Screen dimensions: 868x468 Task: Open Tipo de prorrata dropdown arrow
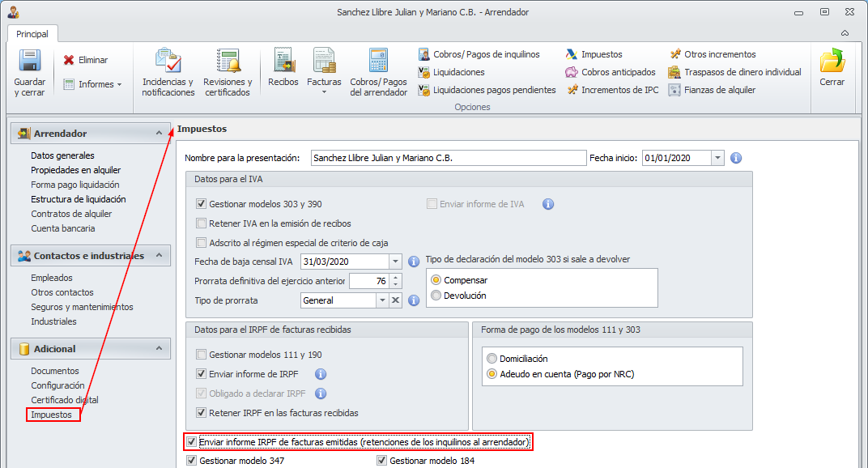[x=382, y=300]
